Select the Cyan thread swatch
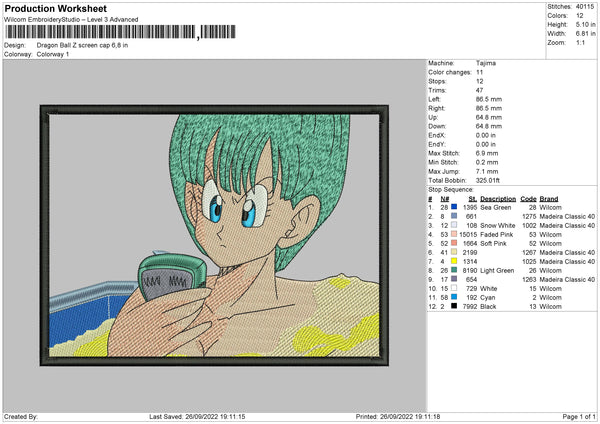600x424 pixels. pos(454,297)
